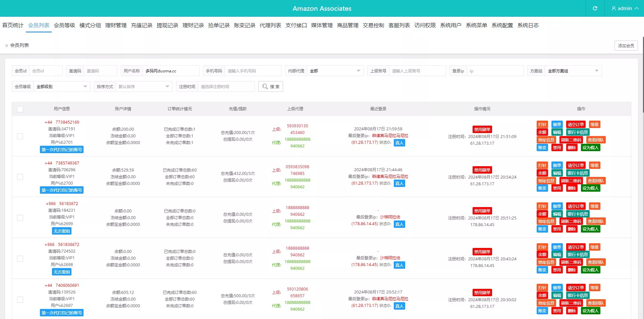This screenshot has width=644, height=319.
Task: Toggle the select-all checkbox in table header
Action: point(20,109)
